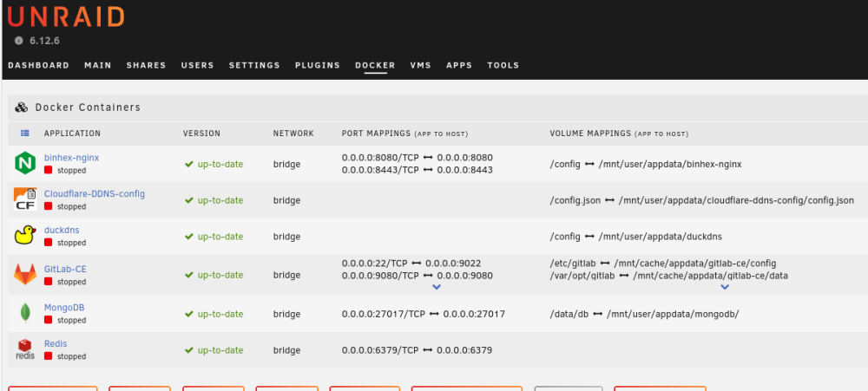Click the GitLab-CE fox logo icon

click(x=25, y=274)
